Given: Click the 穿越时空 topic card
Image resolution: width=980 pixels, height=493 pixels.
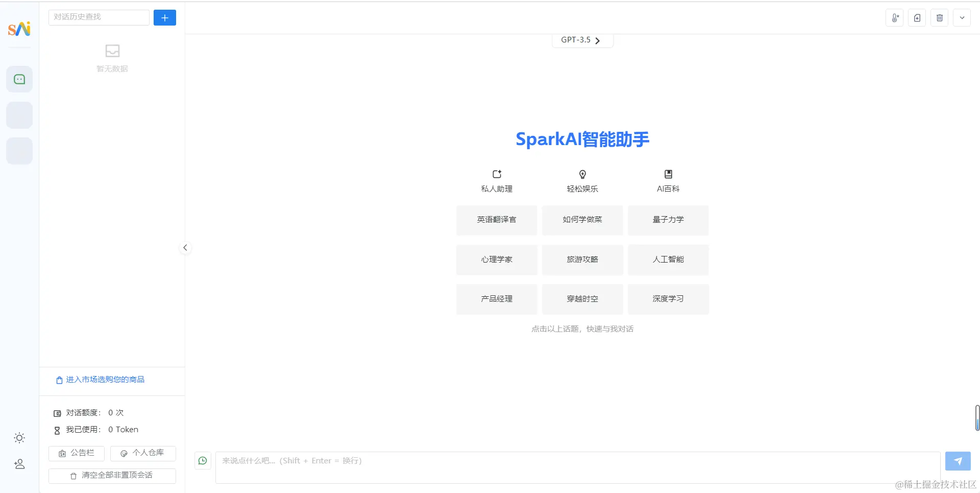Looking at the screenshot, I should [582, 299].
